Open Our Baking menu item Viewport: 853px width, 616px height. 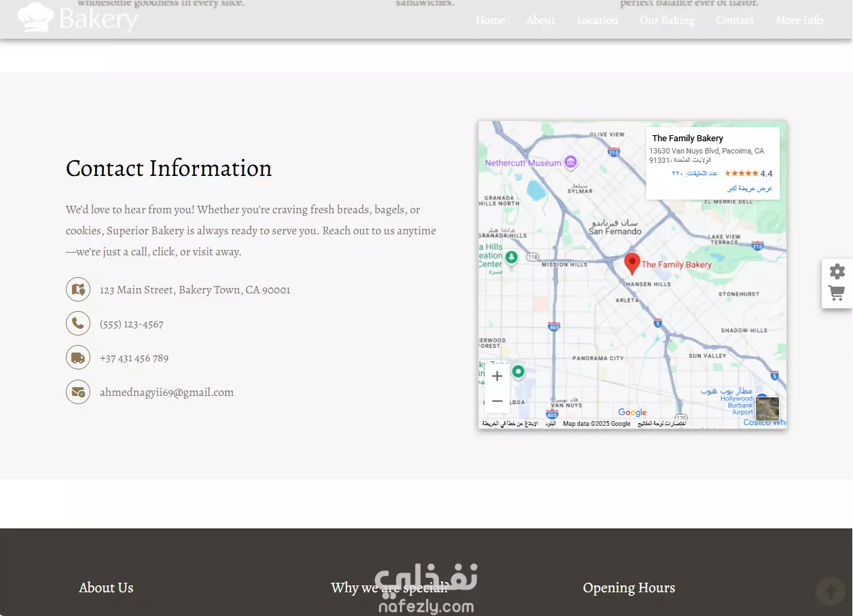(x=668, y=20)
